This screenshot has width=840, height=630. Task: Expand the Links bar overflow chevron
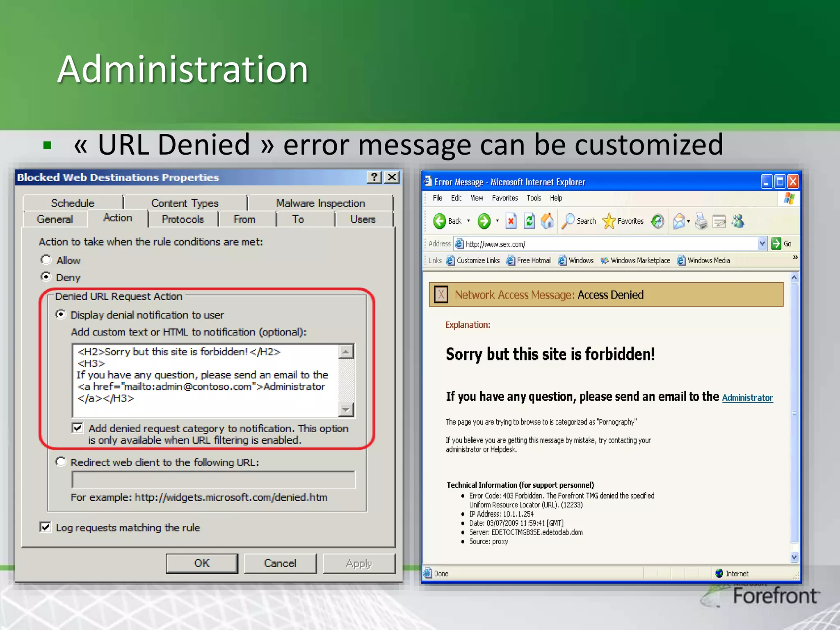[x=795, y=257]
